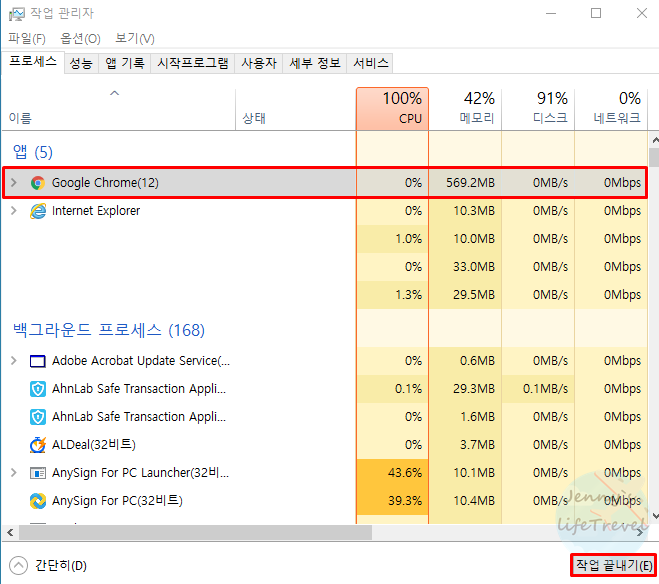659x584 pixels.
Task: Switch to the 세부 정보 tab
Action: (x=315, y=63)
